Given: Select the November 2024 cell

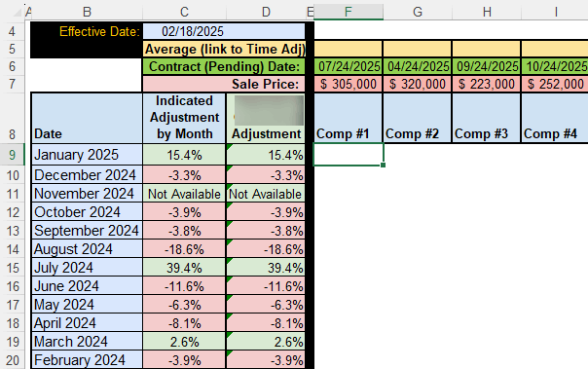Looking at the screenshot, I should [87, 194].
